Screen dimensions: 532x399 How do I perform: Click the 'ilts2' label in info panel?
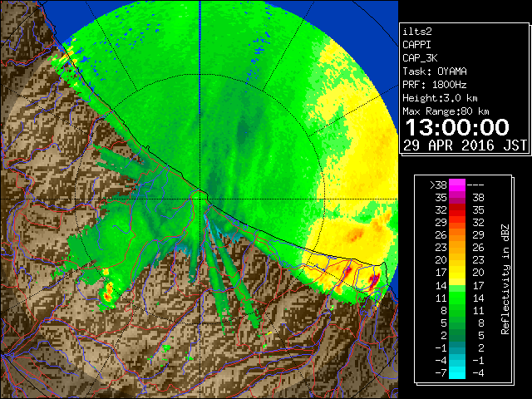pyautogui.click(x=417, y=32)
